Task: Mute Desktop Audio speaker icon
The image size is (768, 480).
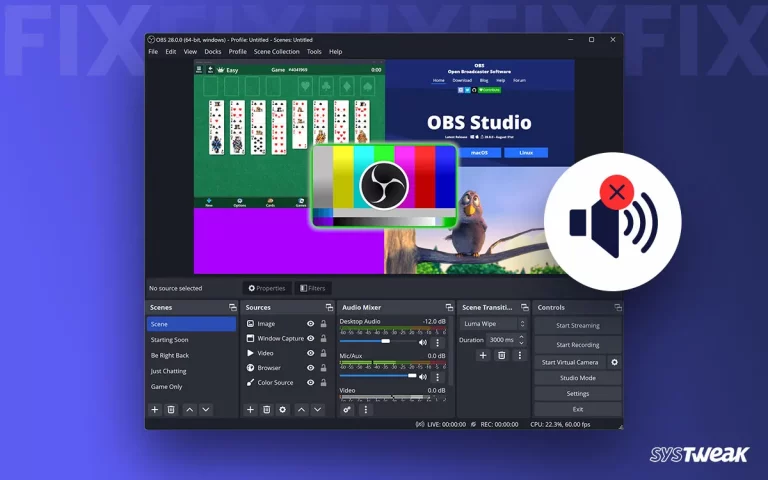Action: coord(423,342)
